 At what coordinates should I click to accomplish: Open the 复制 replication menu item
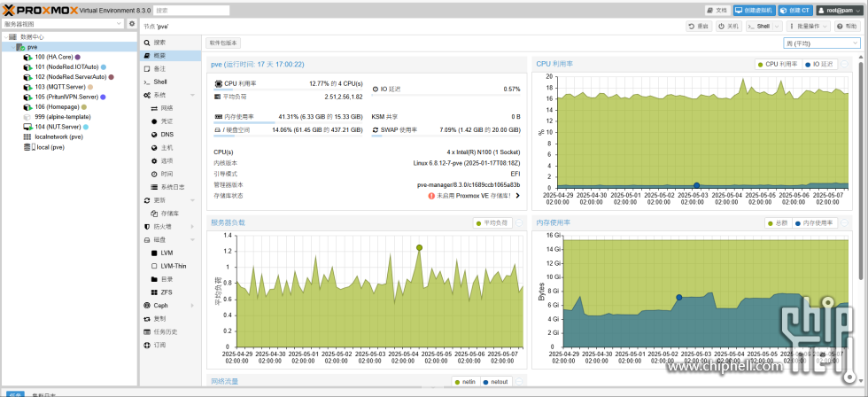point(170,318)
